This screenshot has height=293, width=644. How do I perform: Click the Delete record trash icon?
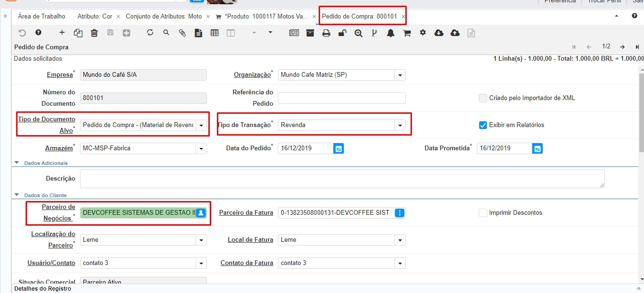pos(94,33)
